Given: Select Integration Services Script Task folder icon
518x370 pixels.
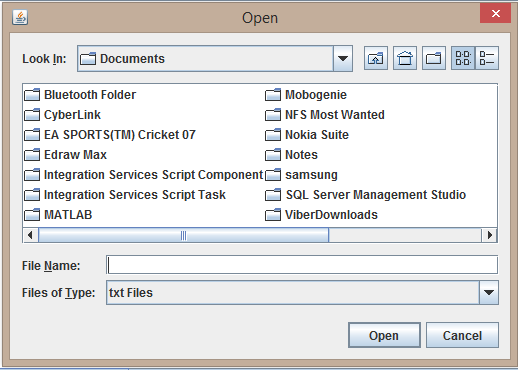Looking at the screenshot, I should click(x=32, y=195).
